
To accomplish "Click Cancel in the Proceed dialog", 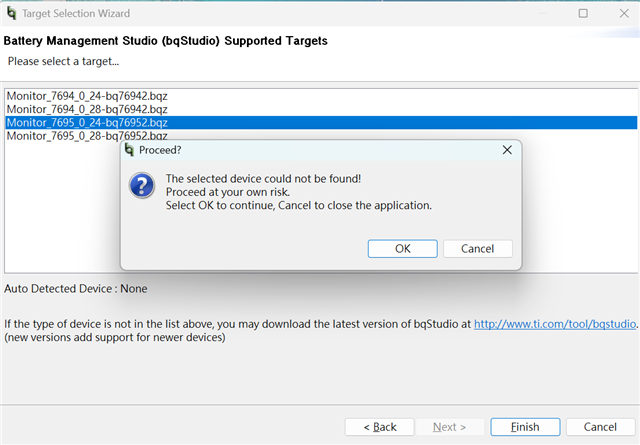I will click(478, 249).
